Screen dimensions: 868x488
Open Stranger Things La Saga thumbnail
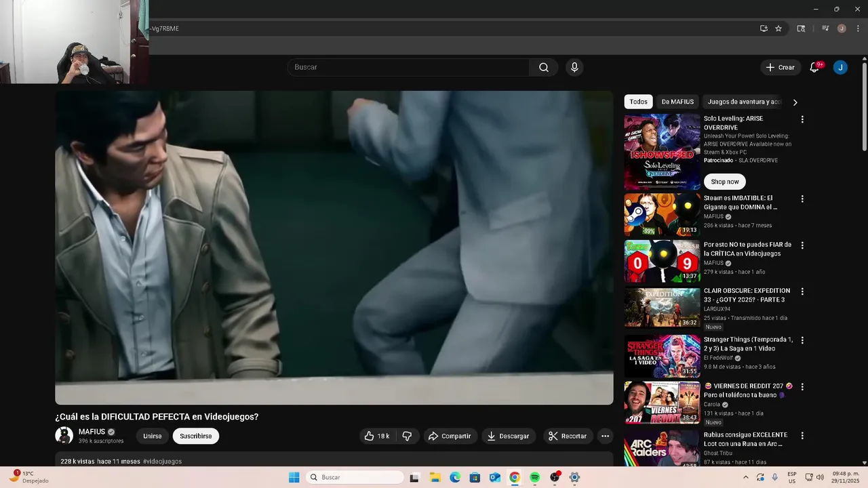[x=662, y=356]
